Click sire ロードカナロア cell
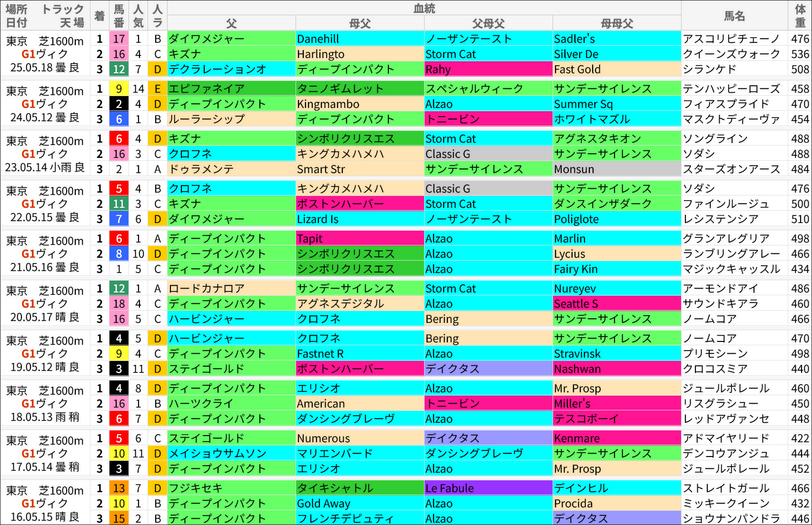This screenshot has width=812, height=525. tap(231, 289)
